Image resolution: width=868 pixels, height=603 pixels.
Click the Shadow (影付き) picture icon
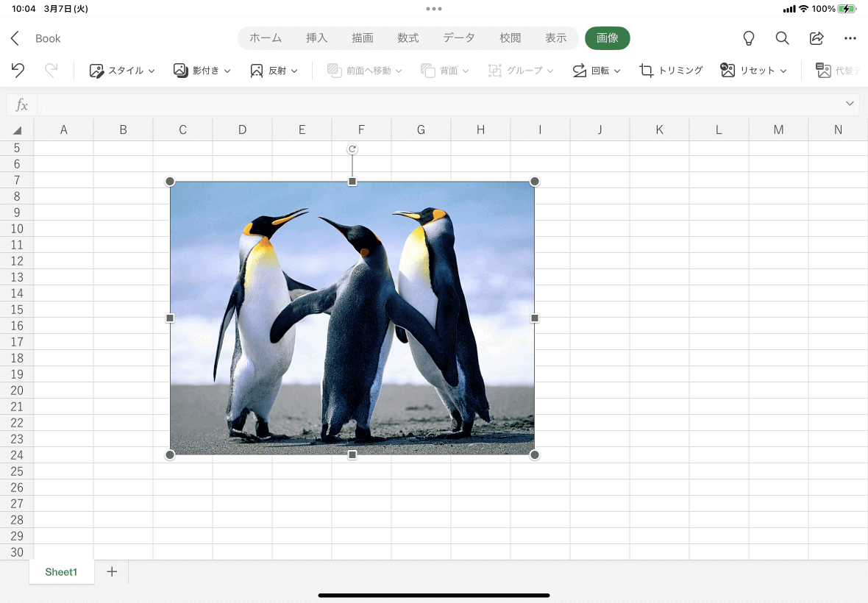[x=180, y=71]
